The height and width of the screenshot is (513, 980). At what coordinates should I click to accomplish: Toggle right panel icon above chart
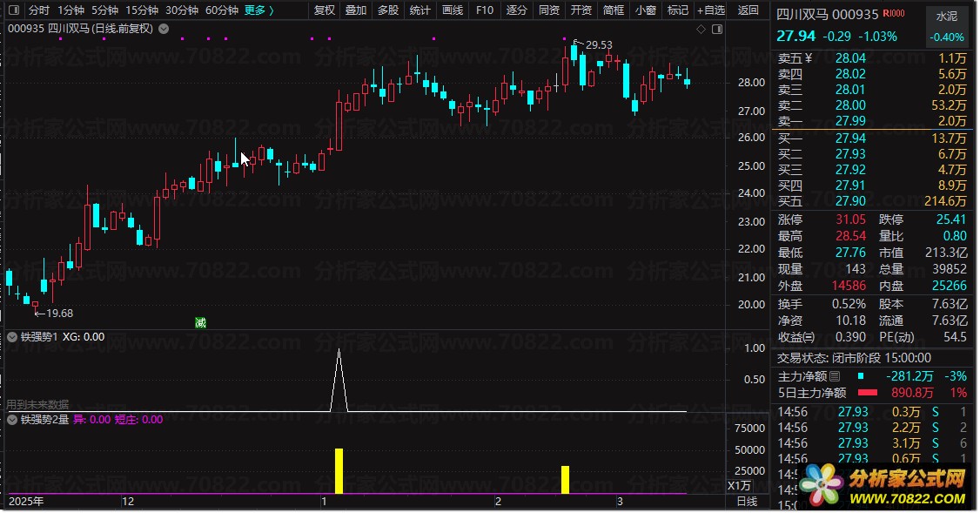point(717,30)
